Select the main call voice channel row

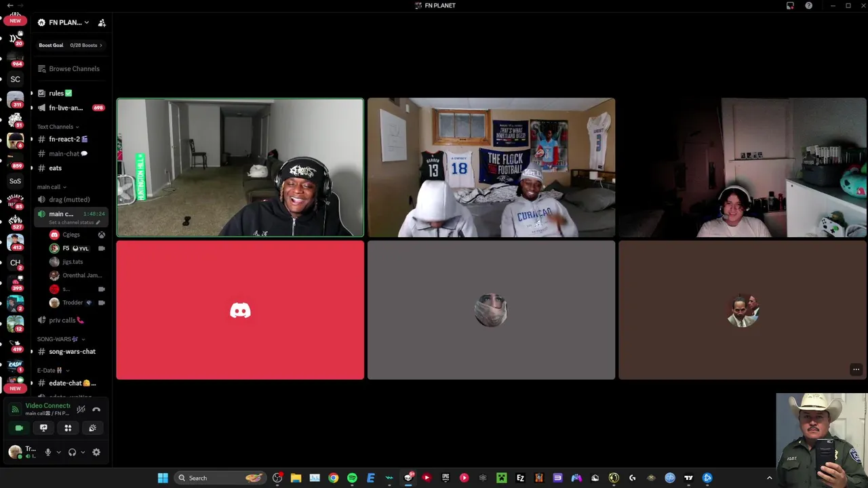coord(71,217)
